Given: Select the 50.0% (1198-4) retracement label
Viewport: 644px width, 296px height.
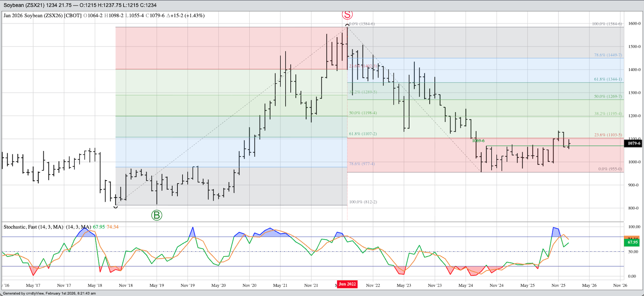Looking at the screenshot, I should [363, 113].
